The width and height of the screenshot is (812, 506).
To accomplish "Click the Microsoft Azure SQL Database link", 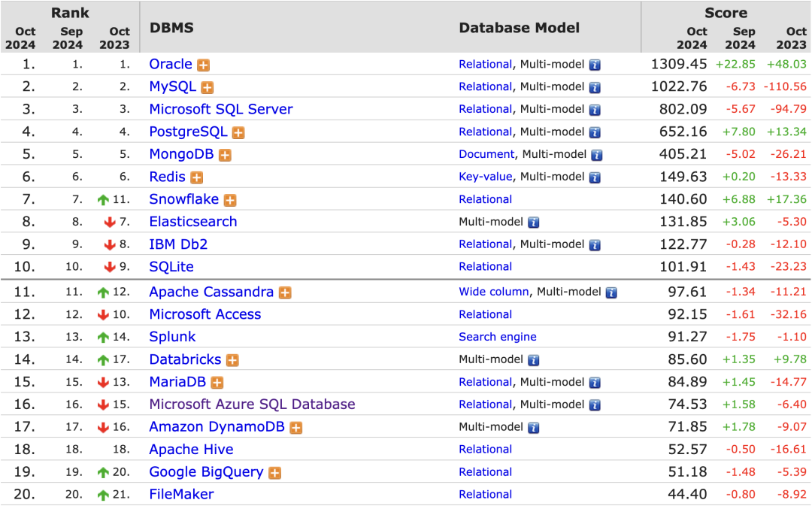I will [252, 404].
